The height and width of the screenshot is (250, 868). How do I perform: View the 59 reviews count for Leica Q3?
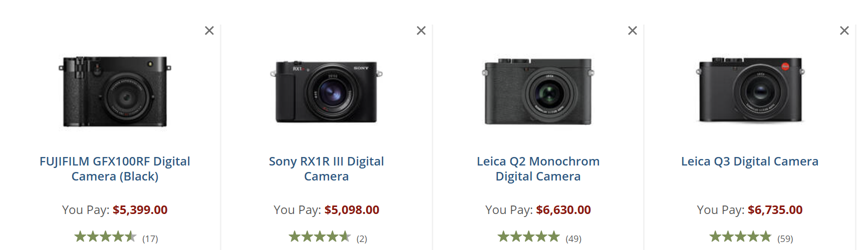pyautogui.click(x=785, y=239)
